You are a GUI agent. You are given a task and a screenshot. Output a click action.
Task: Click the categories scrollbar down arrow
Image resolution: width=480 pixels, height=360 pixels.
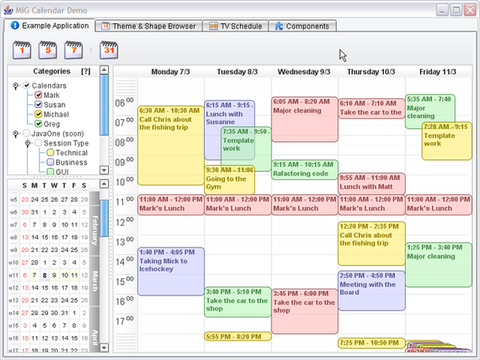104,170
